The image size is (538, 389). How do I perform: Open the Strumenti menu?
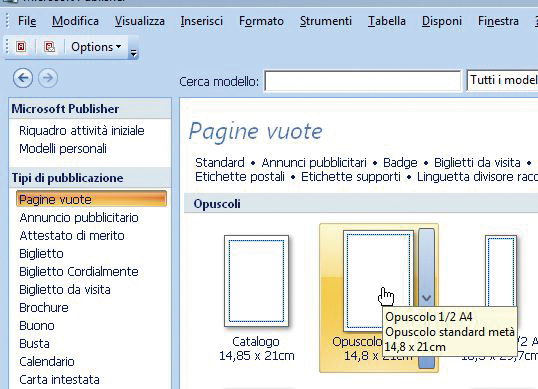coord(326,21)
